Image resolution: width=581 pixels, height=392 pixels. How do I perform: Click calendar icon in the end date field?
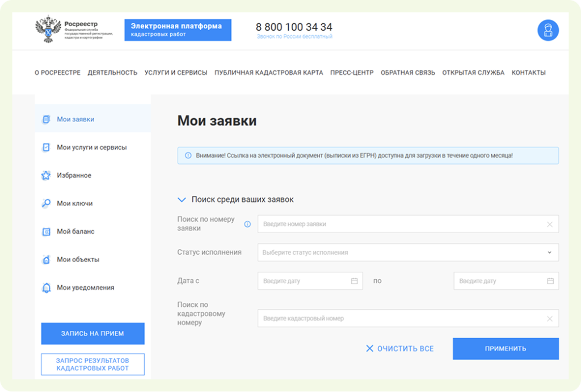click(x=550, y=281)
